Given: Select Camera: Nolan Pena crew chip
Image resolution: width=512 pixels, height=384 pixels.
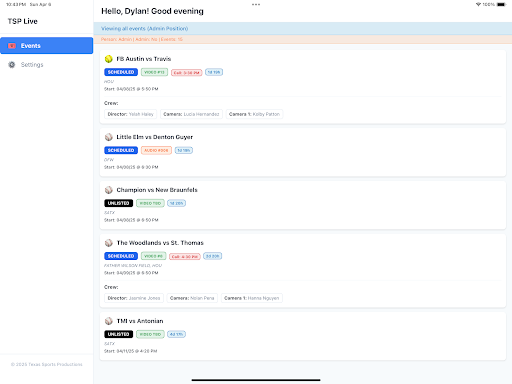Looking at the screenshot, I should [x=192, y=298].
